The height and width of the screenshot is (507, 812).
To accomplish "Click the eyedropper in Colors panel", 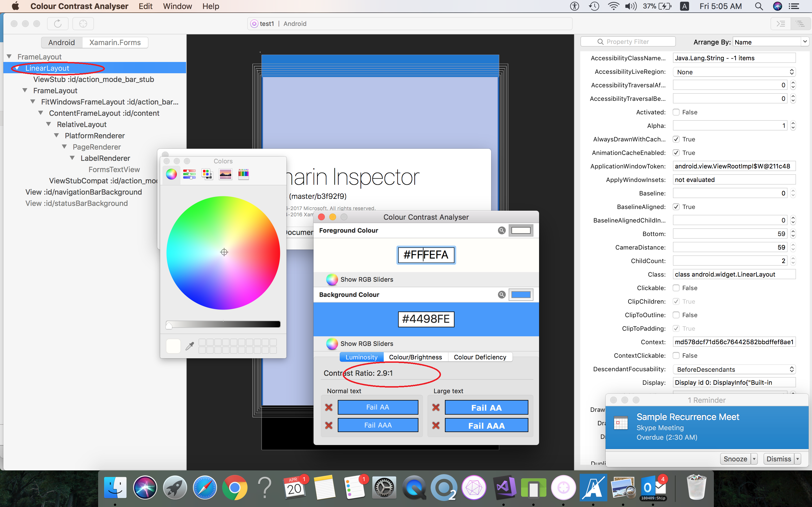I will click(190, 346).
